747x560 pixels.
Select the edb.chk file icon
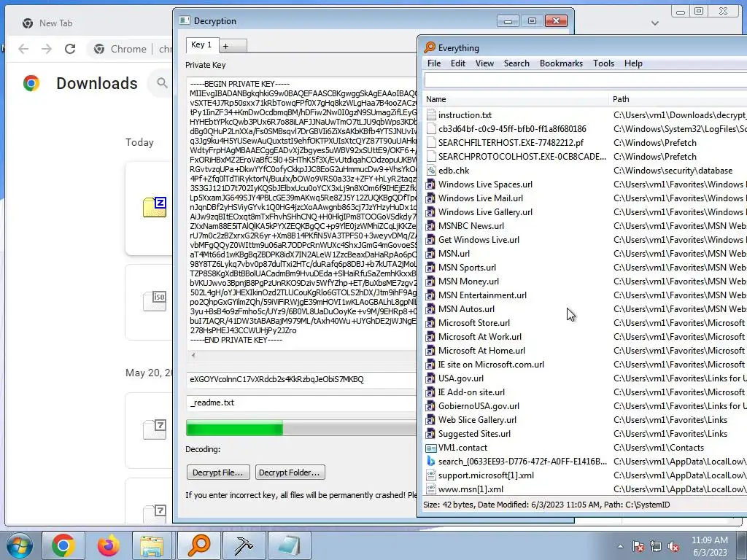pyautogui.click(x=431, y=171)
